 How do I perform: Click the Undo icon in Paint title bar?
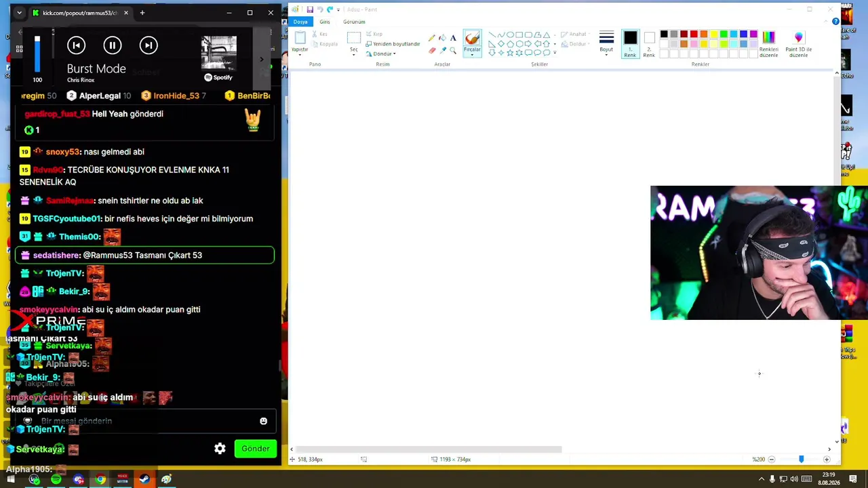[319, 9]
